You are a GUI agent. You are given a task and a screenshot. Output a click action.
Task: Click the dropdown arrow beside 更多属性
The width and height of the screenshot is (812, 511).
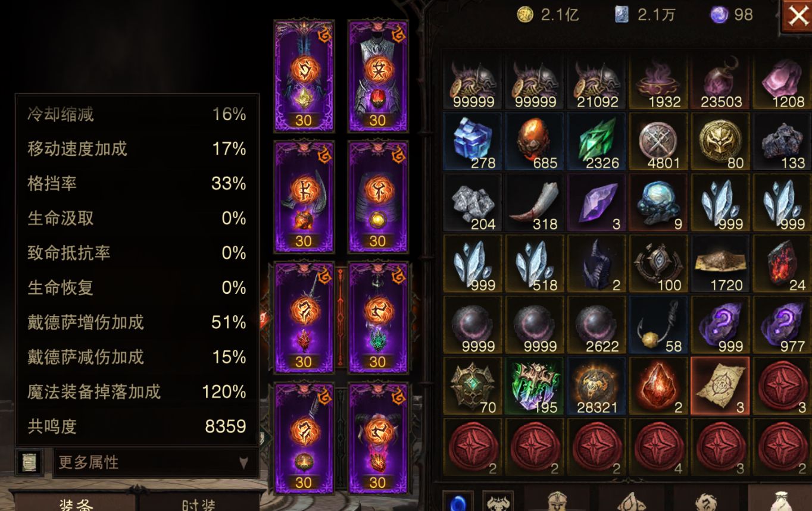point(243,462)
